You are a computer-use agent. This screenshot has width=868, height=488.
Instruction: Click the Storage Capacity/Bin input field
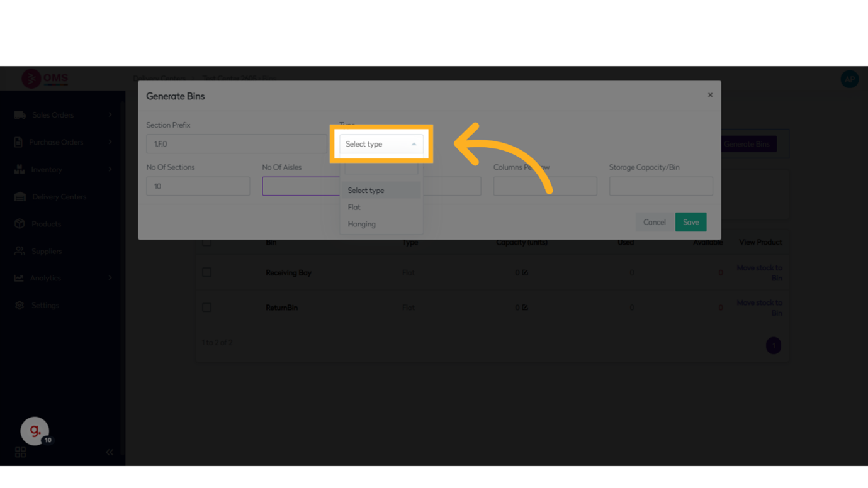pos(660,186)
